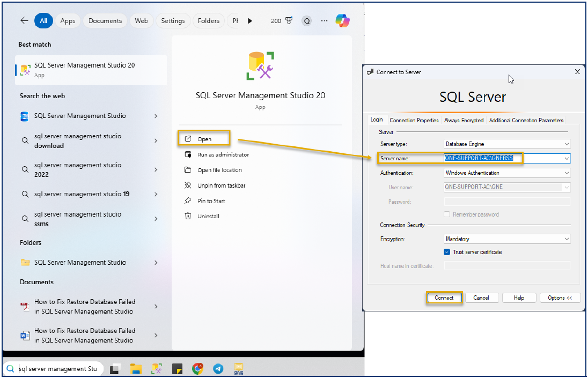Click search icon beside 'studio 19' suggestion
The height and width of the screenshot is (379, 588).
point(25,194)
